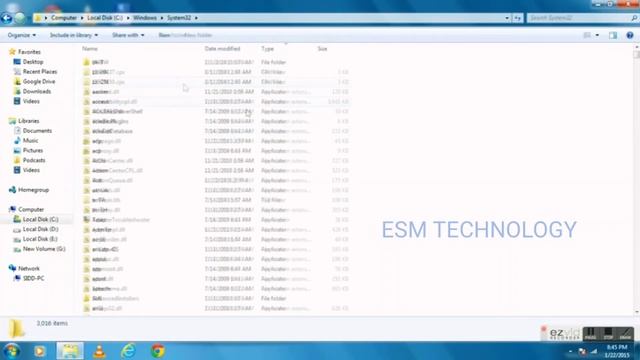Open the Share with dropdown

128,35
